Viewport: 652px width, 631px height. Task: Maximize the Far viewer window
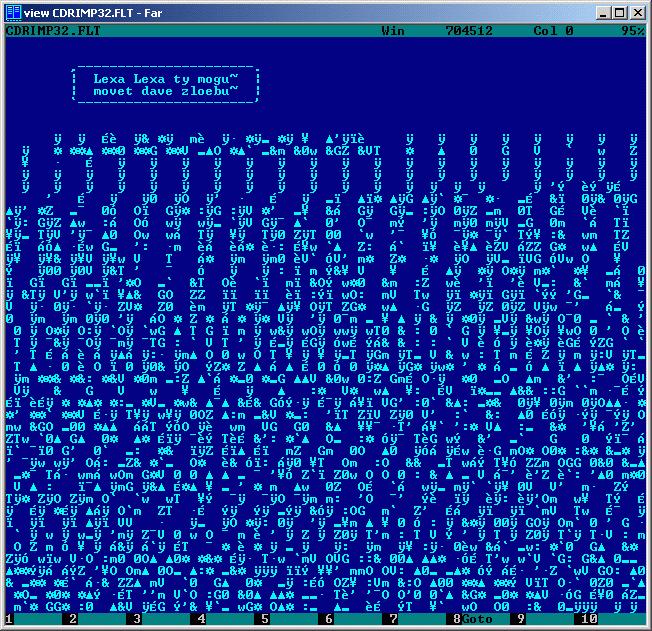[x=619, y=12]
